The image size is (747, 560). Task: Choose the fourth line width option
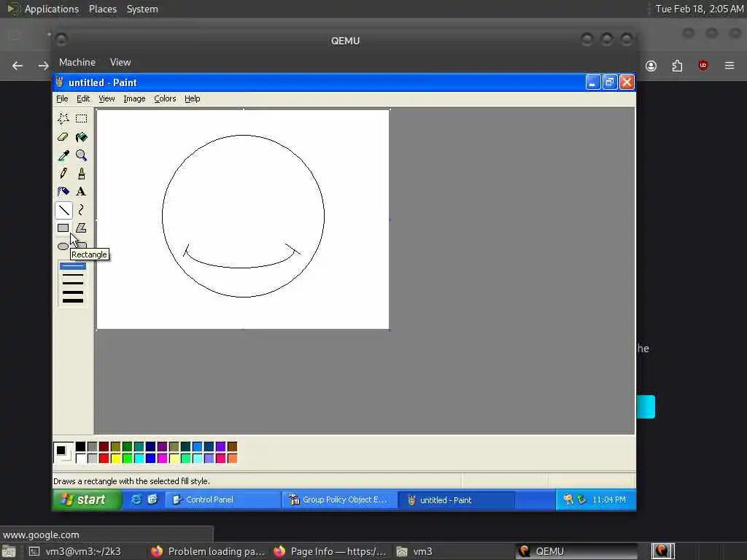pos(72,292)
